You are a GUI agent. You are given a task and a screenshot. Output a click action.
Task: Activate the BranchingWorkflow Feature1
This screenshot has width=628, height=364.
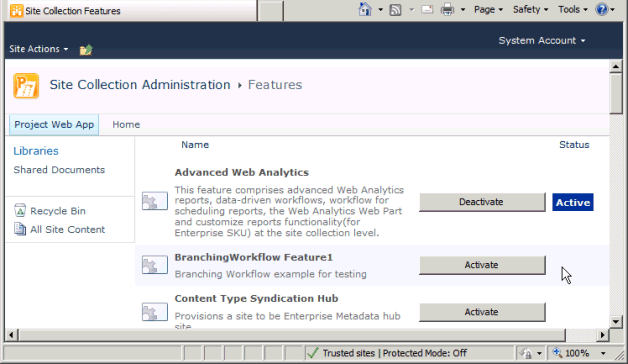482,265
